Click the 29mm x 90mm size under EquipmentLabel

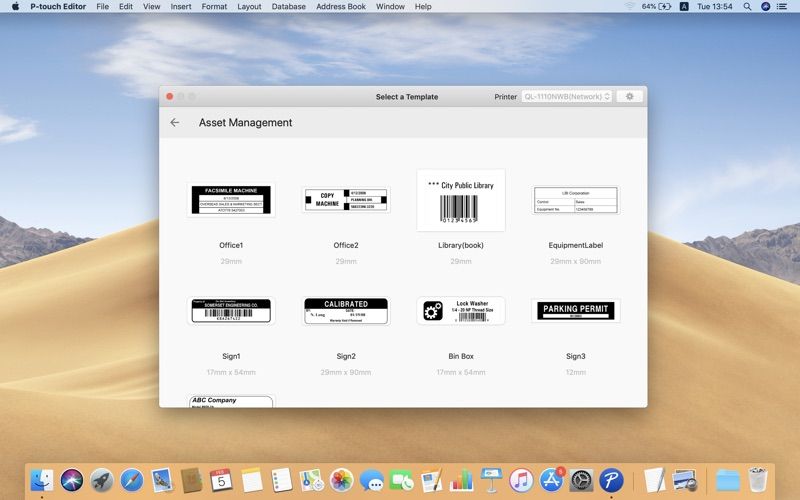coord(576,261)
